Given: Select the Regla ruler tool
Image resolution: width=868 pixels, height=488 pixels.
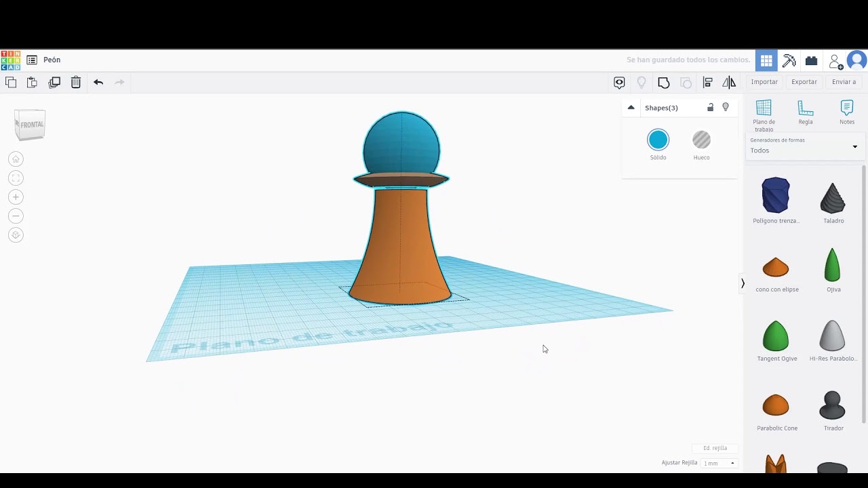Looking at the screenshot, I should pyautogui.click(x=806, y=113).
